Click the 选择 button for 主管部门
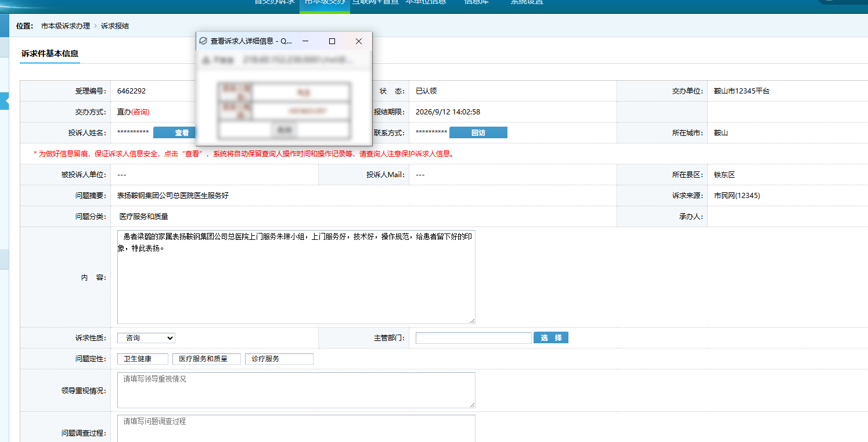This screenshot has height=442, width=868. click(551, 338)
